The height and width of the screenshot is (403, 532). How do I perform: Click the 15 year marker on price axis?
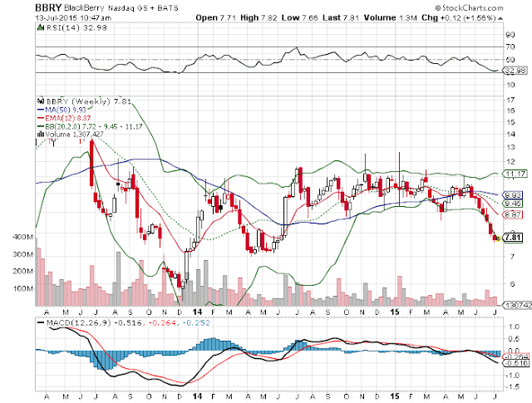pyautogui.click(x=395, y=312)
